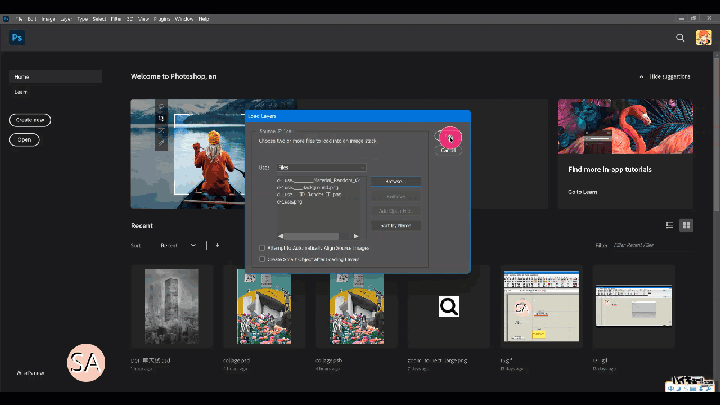The image size is (720, 405).
Task: Open the Help menu
Action: pos(204,19)
